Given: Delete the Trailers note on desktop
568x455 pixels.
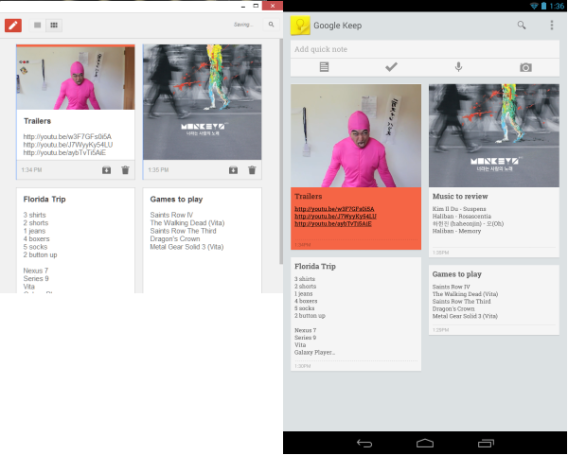Looking at the screenshot, I should click(x=125, y=170).
